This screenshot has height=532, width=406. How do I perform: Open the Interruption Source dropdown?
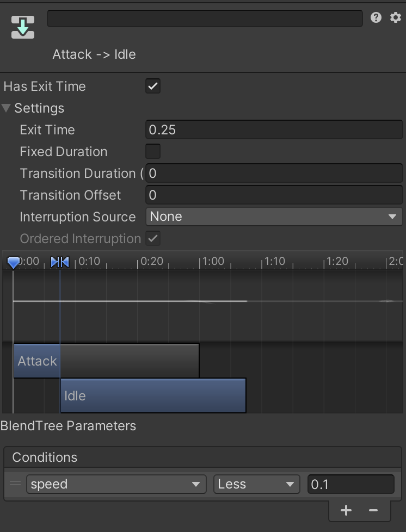274,216
